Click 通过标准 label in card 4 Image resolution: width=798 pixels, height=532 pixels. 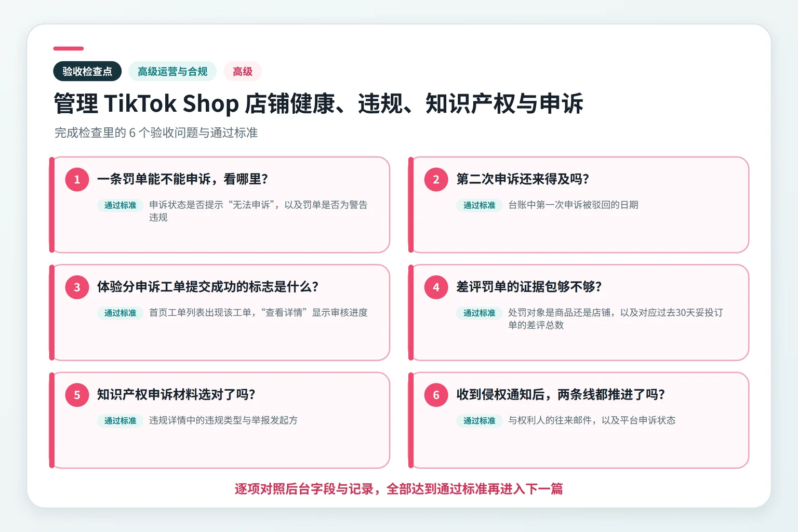(x=480, y=313)
